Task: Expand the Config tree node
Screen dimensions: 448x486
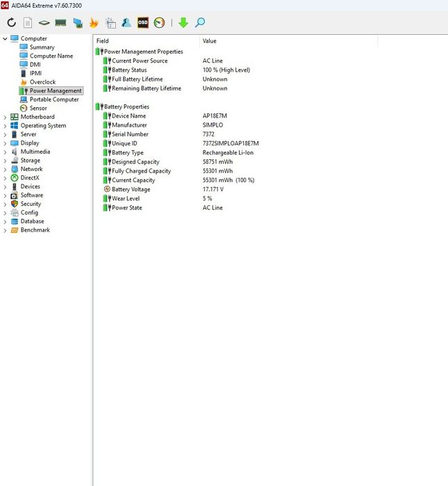Action: click(x=5, y=213)
